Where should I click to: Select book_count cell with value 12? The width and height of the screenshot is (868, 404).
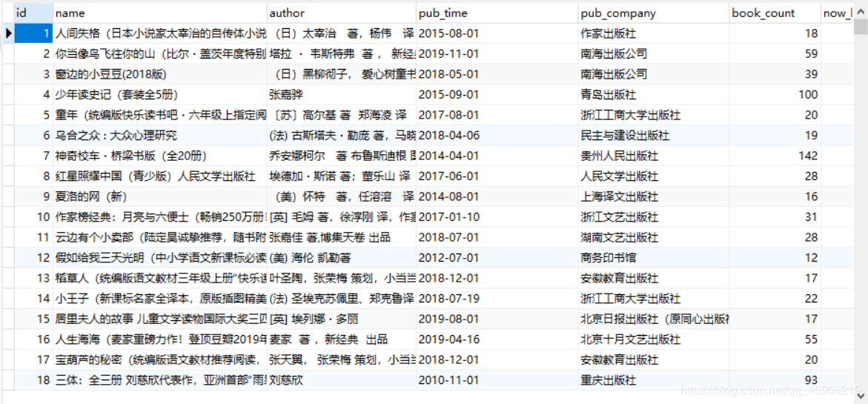pyautogui.click(x=775, y=258)
